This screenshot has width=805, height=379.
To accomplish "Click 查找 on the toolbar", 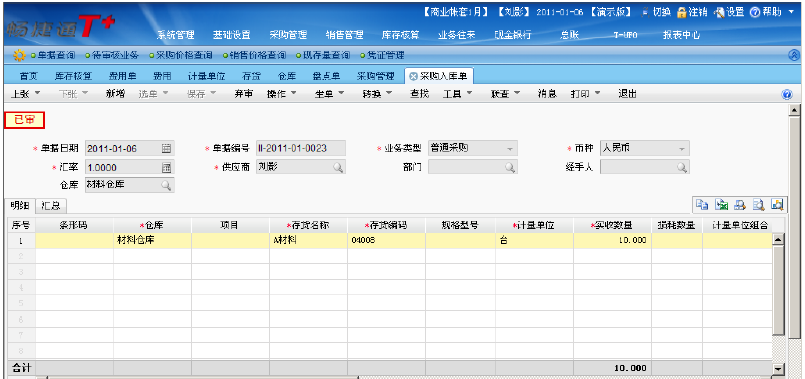I will click(419, 94).
